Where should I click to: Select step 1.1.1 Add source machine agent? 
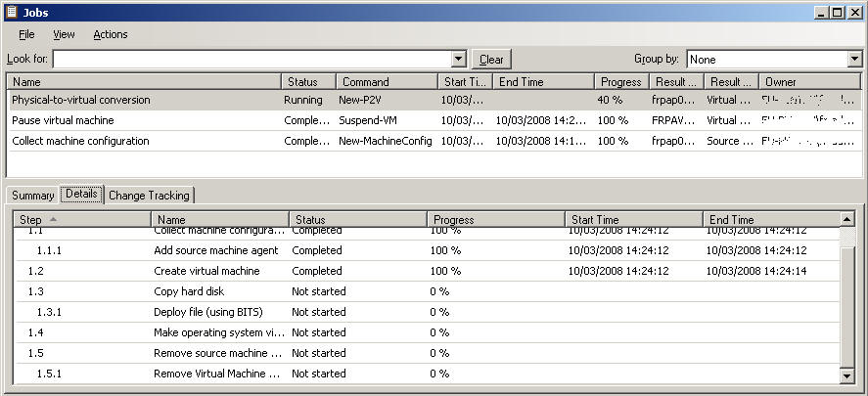427,250
